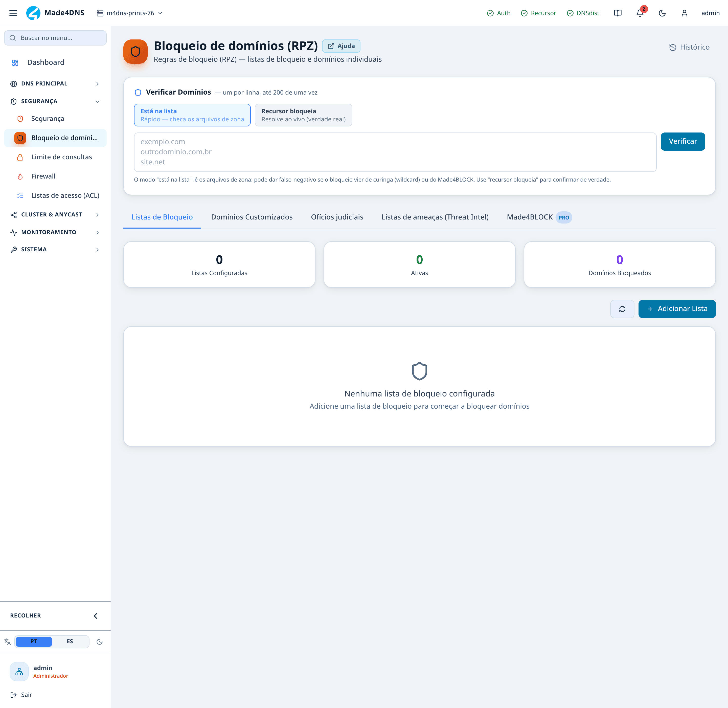Open notifications bell icon
The height and width of the screenshot is (708, 728).
pyautogui.click(x=640, y=13)
